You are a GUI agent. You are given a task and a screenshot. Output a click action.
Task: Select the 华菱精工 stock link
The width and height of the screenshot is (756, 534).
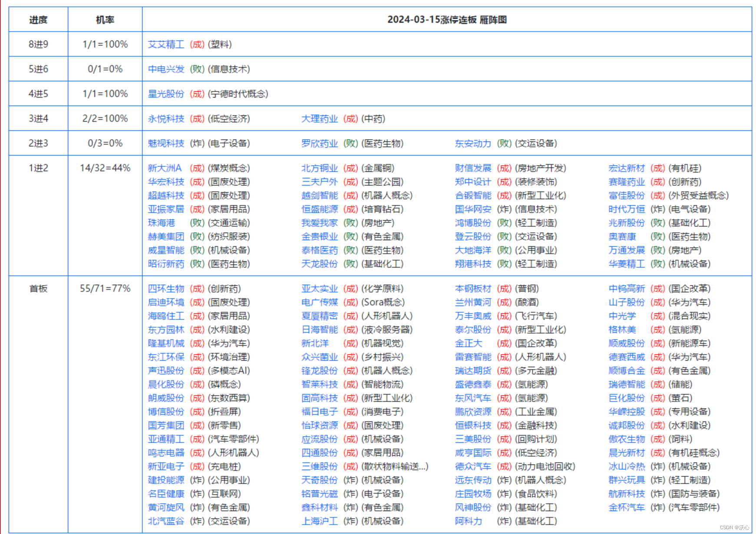coord(627,264)
